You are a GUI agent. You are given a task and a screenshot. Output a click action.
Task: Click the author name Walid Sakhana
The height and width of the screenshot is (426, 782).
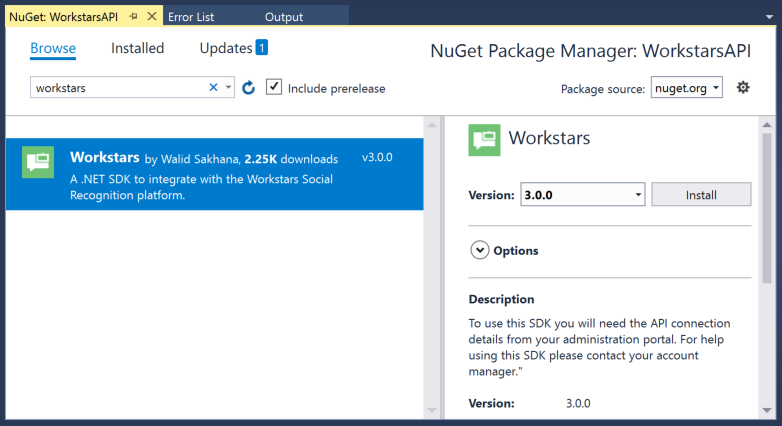(x=199, y=159)
